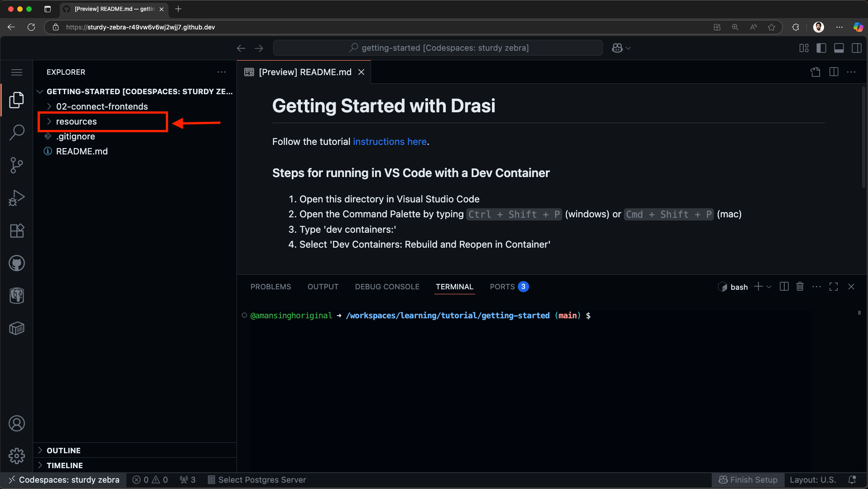The height and width of the screenshot is (489, 868).
Task: Switch to the PORTS tab
Action: point(502,287)
